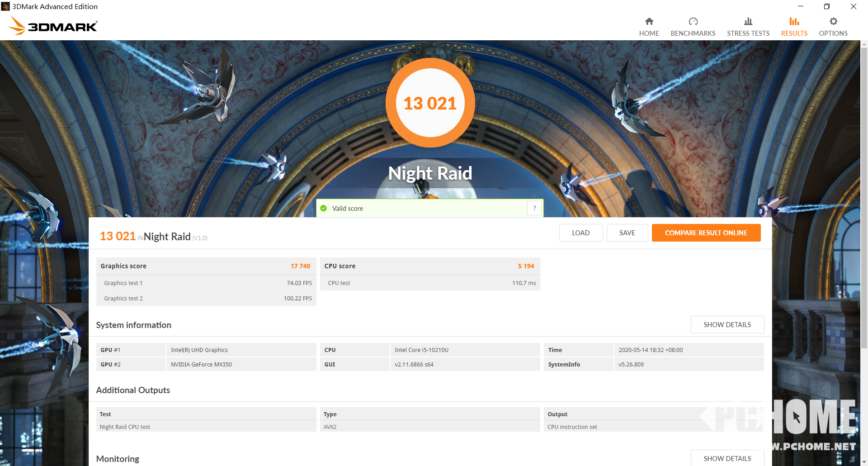Click the CPU score value 5 194
The width and height of the screenshot is (868, 466).
click(526, 266)
